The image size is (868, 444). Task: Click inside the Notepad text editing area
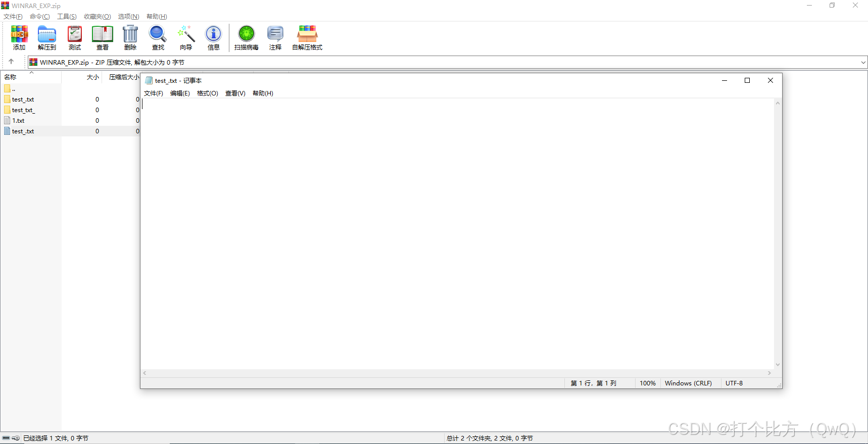click(x=457, y=234)
